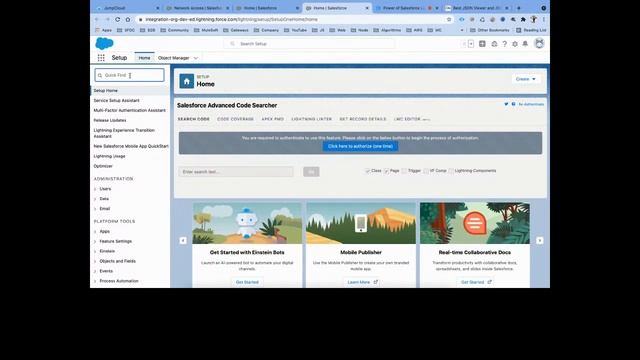Open the App Launcher grid icon
640x360 pixels.
(x=101, y=58)
